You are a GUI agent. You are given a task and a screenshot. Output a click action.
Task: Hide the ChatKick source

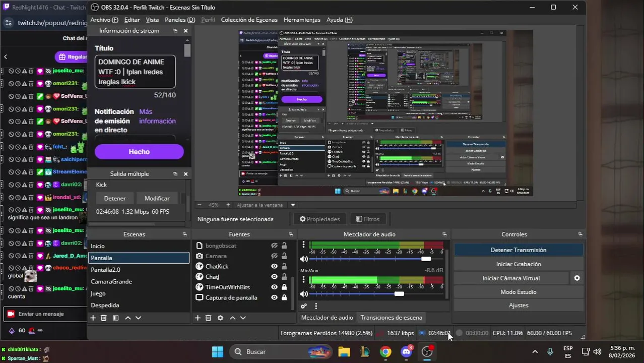click(x=274, y=266)
